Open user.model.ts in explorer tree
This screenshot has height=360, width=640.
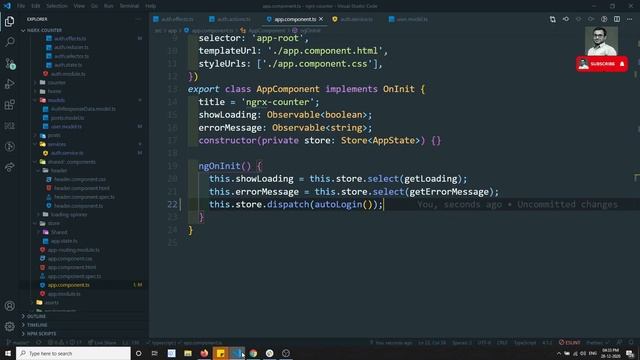click(x=66, y=127)
